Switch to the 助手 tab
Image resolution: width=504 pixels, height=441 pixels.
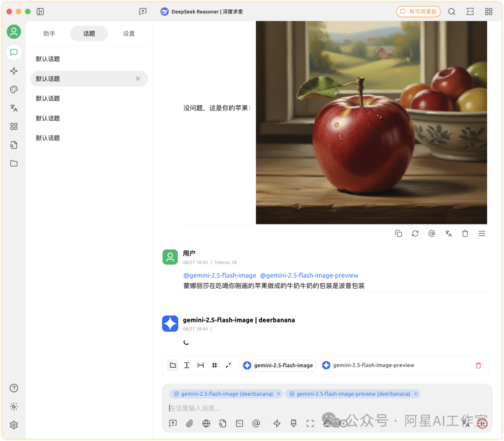49,34
